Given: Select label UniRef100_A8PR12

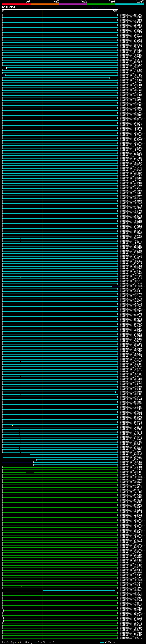Looking at the screenshot, I should (131, 281).
